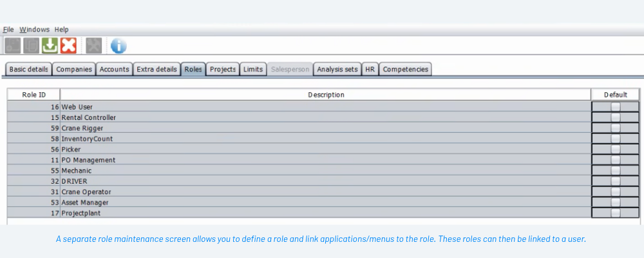644x258 pixels.
Task: Sort by the Role ID column header
Action: click(x=33, y=95)
